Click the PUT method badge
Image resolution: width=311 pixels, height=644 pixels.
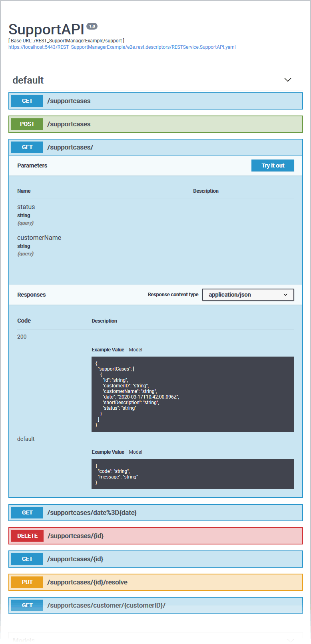coord(27,582)
